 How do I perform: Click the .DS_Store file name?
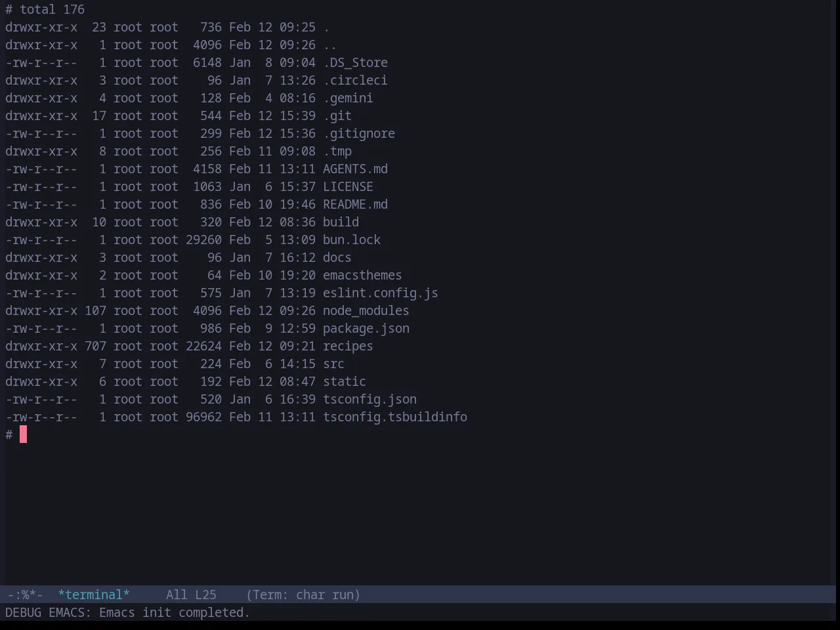click(355, 62)
